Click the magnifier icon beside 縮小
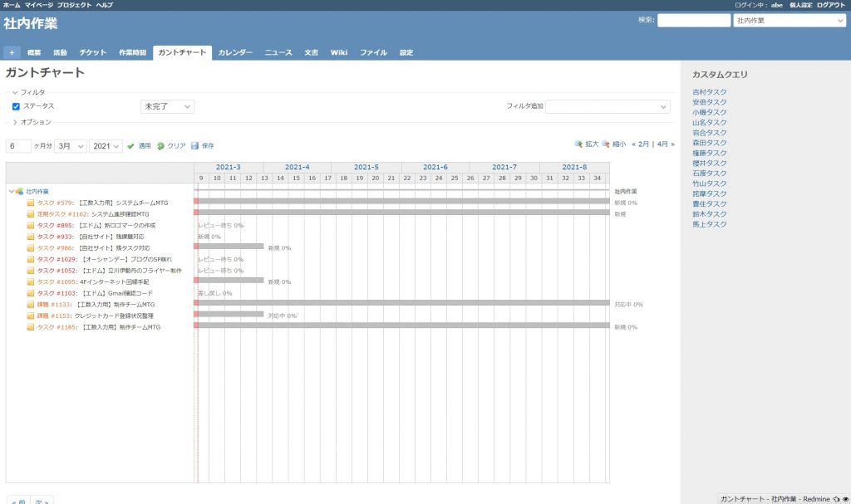This screenshot has height=504, width=851. coord(606,144)
